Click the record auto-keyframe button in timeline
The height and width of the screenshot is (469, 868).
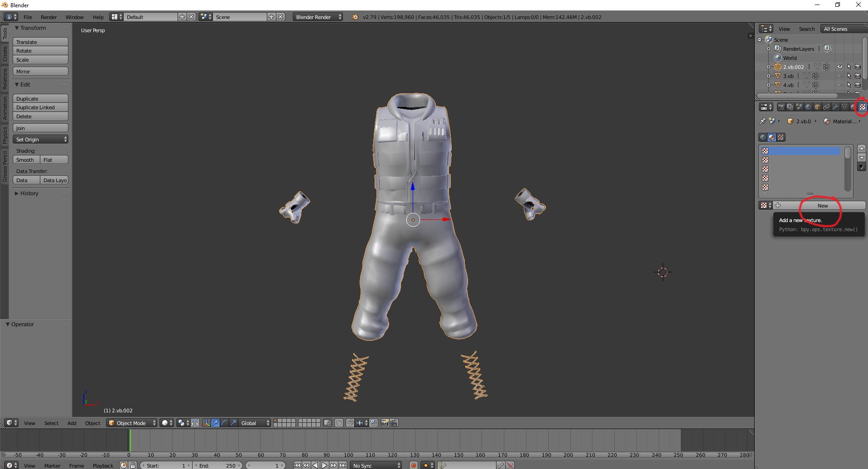[413, 465]
